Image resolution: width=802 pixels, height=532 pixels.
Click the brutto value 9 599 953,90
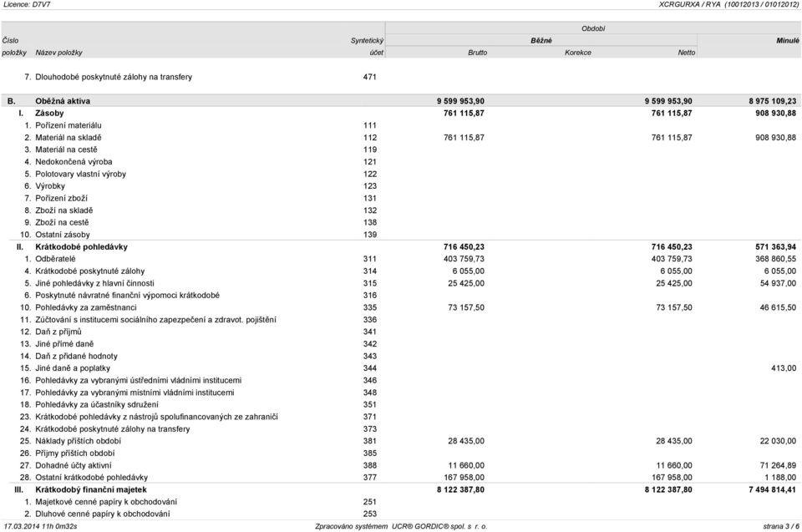[460, 101]
